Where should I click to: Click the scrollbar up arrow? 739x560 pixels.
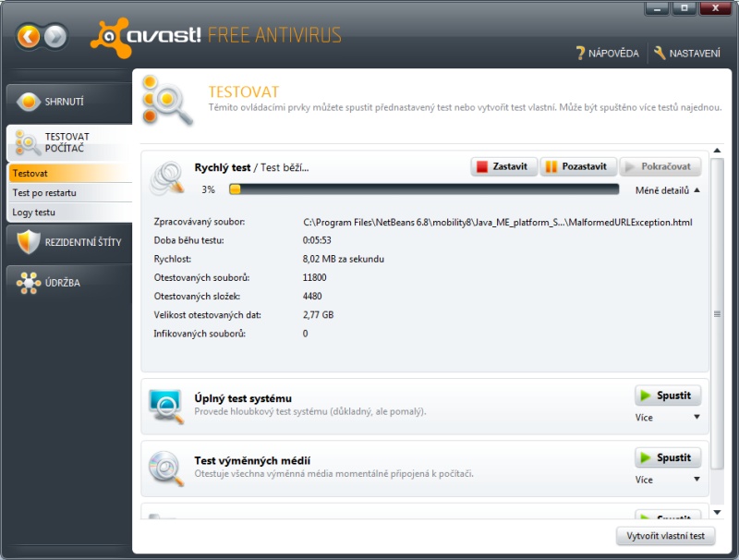tap(717, 151)
